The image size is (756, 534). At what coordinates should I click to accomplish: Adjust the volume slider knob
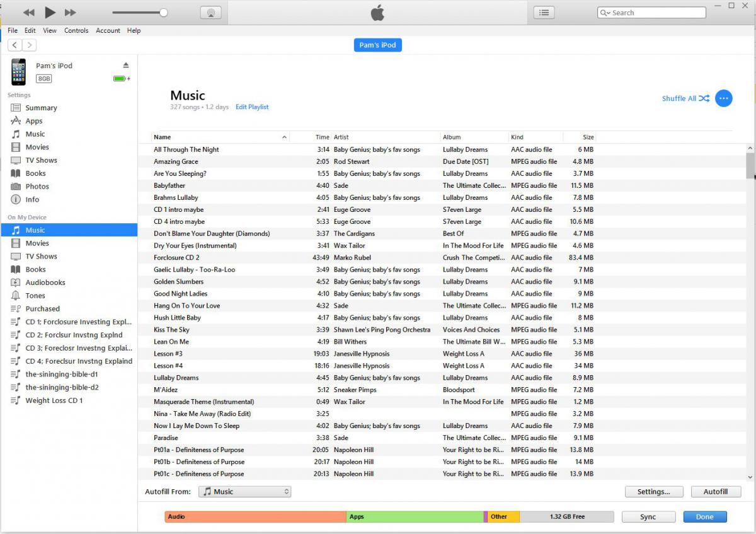coord(164,13)
